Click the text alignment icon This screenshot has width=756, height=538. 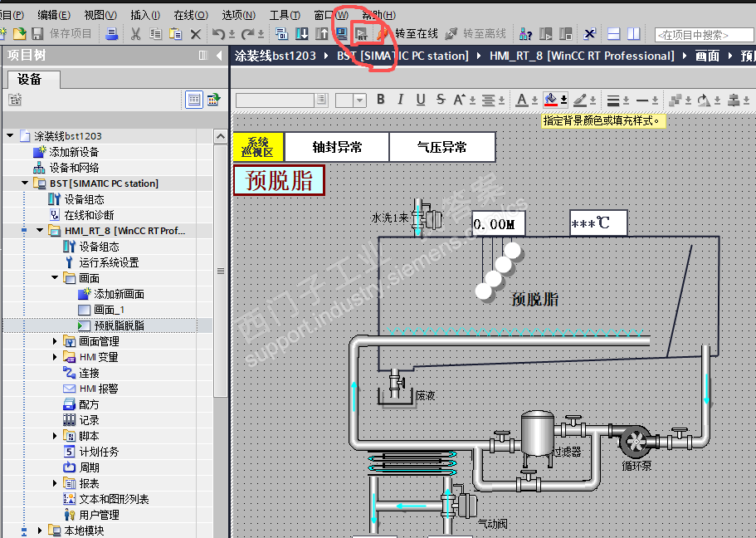coord(489,100)
